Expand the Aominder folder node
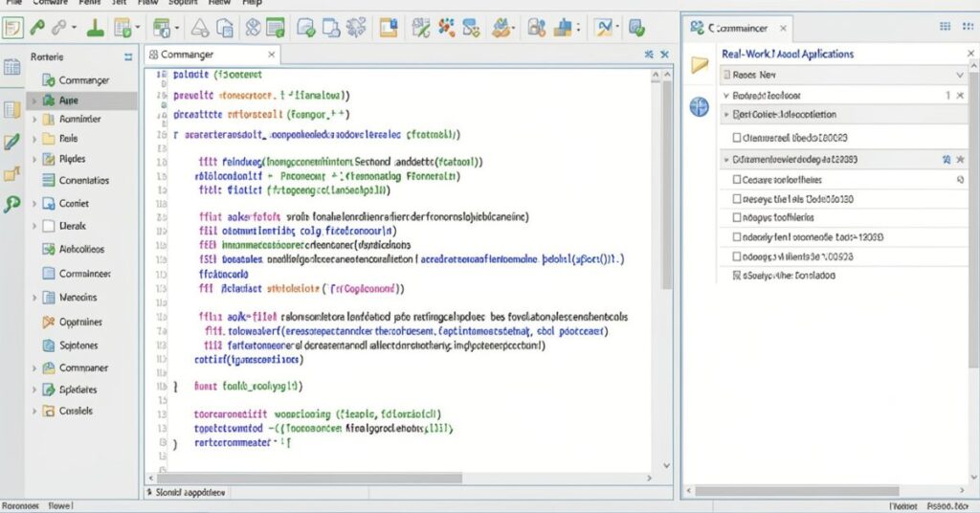The width and height of the screenshot is (980, 513). point(34,120)
